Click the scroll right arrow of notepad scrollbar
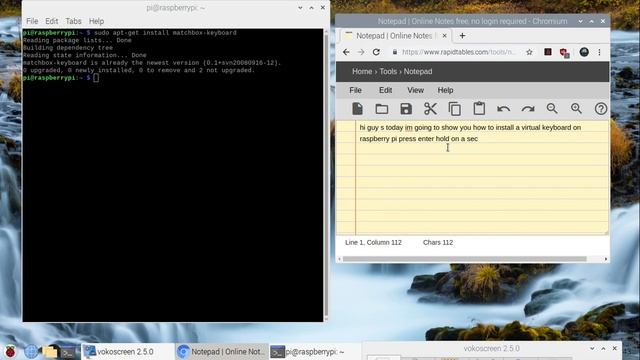The width and height of the screenshot is (640, 360). coord(606,259)
